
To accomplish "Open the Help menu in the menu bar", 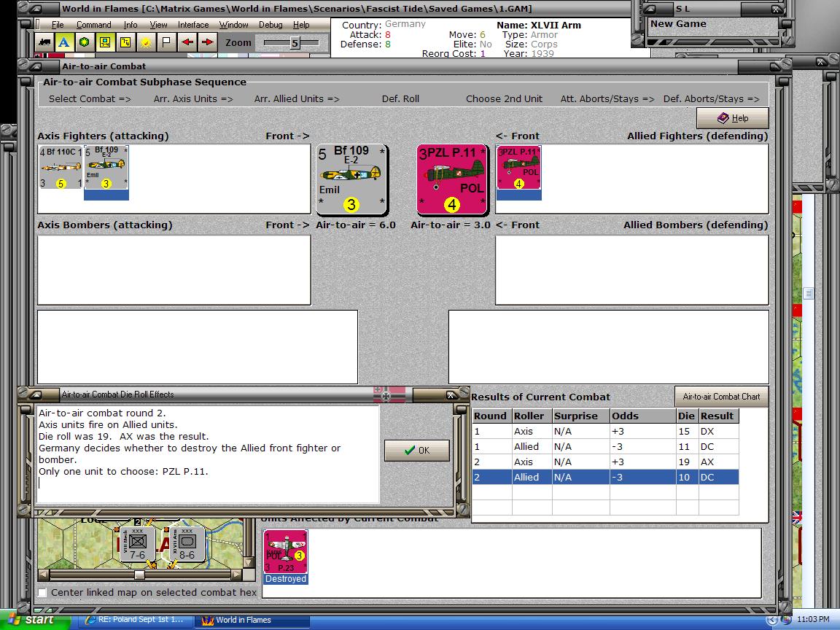I will 301,25.
